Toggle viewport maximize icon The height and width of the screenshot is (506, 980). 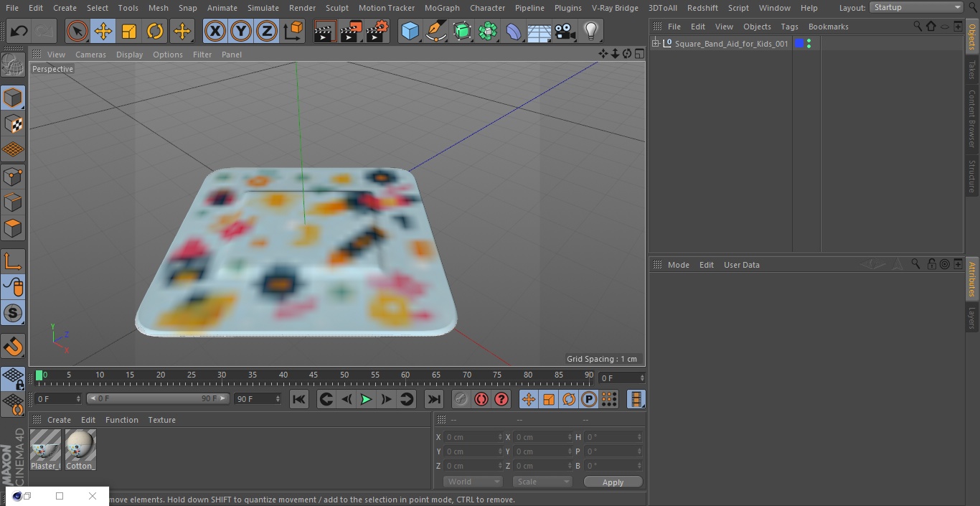click(x=639, y=54)
